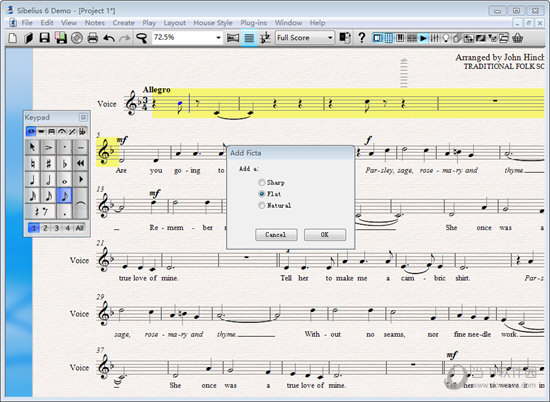
Task: Open the Notes menu
Action: 95,23
